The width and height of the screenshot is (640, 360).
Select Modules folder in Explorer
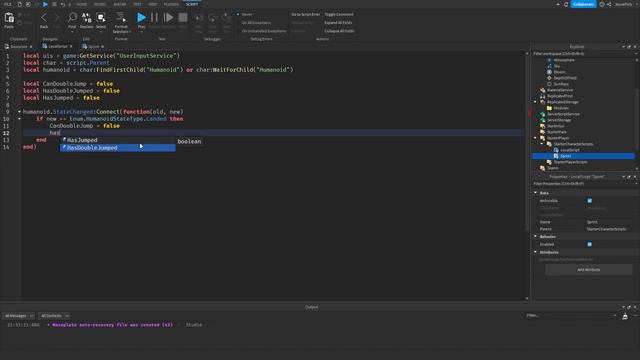(561, 108)
